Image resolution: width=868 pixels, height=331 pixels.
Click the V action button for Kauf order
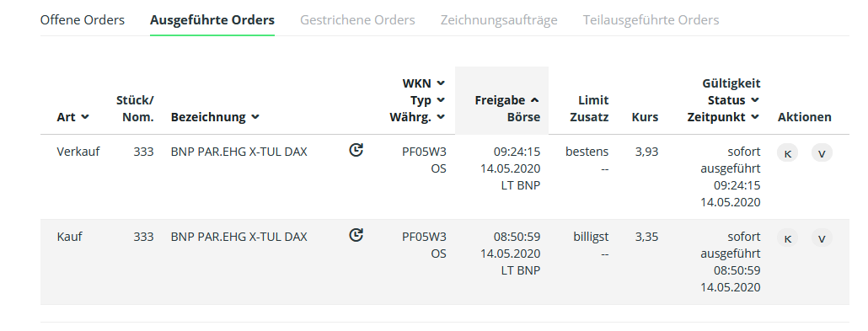pos(822,238)
